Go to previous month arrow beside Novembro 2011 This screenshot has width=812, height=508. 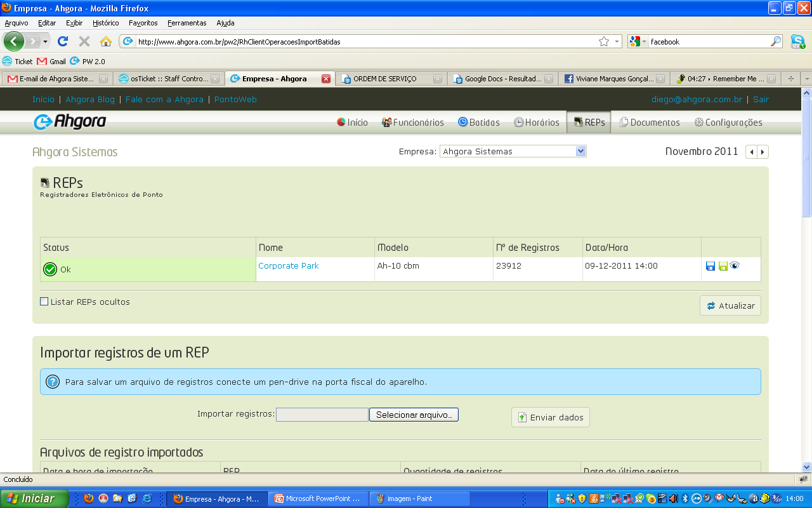click(x=752, y=152)
